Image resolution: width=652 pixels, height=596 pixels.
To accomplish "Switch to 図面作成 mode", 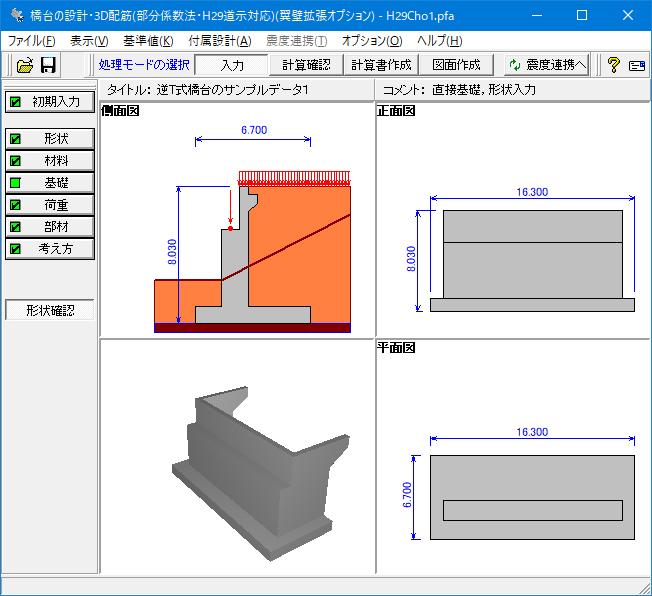I will [x=456, y=65].
